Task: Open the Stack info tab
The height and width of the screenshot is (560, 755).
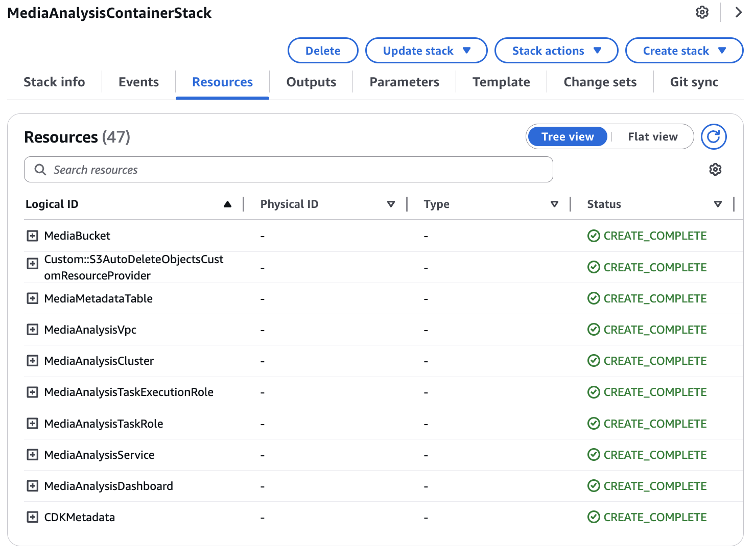Action: [x=54, y=82]
